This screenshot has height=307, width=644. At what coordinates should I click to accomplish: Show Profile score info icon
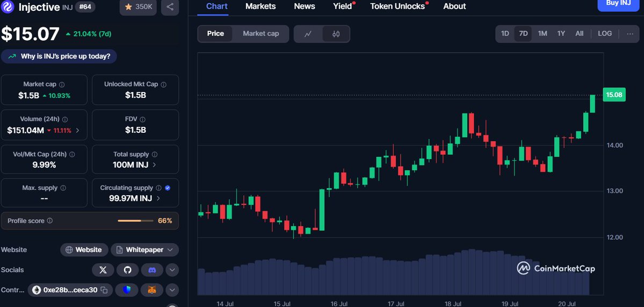[x=50, y=220]
